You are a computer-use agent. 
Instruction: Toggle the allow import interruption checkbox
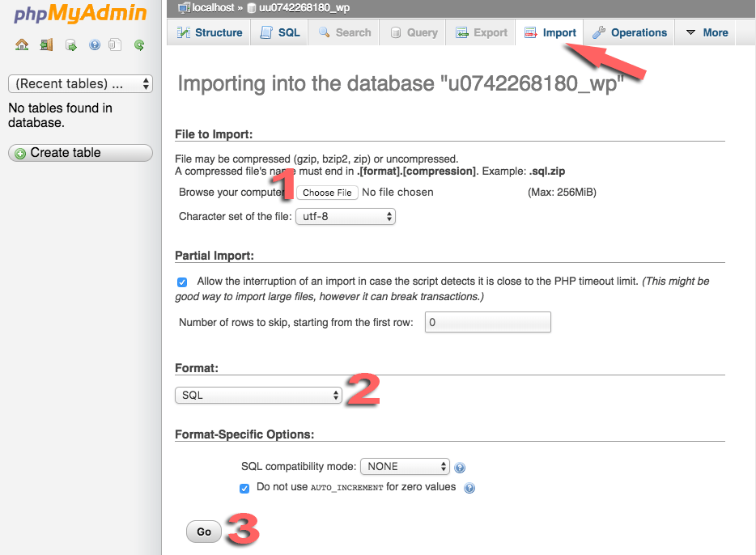coord(182,282)
